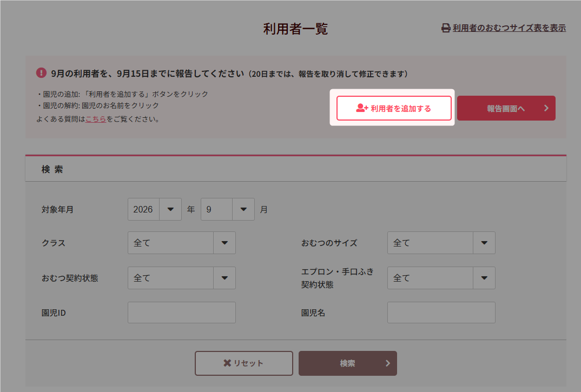Click the 利用者一覧 page title
Image resolution: width=581 pixels, height=392 pixels.
[x=295, y=29]
